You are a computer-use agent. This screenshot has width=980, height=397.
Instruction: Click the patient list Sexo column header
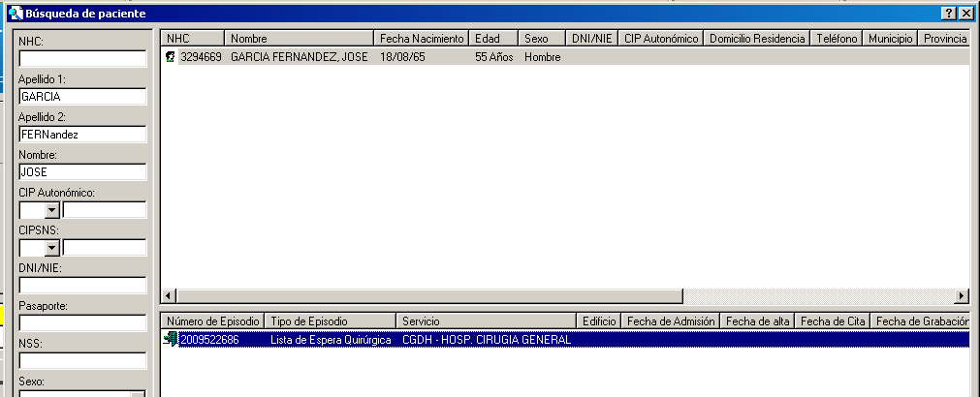coord(541,39)
